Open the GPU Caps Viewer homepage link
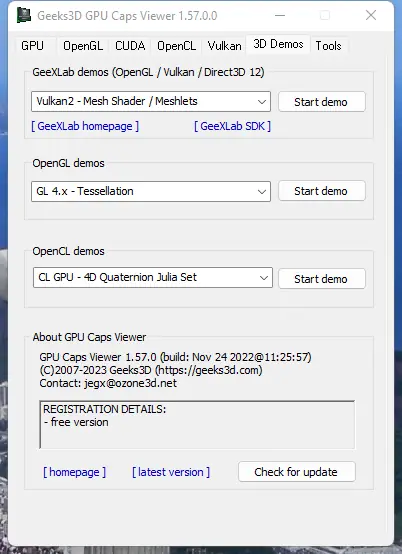Image resolution: width=402 pixels, height=554 pixels. pos(75,472)
